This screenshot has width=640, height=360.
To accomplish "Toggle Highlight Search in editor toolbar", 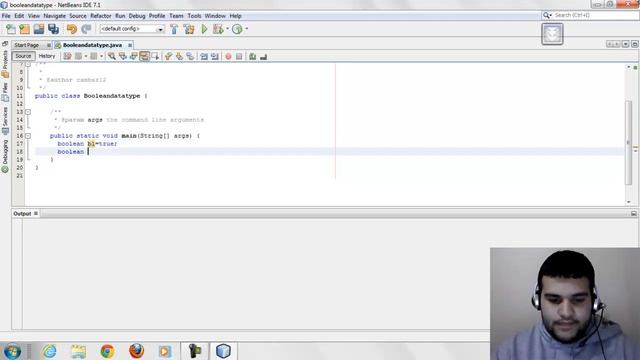I will click(144, 56).
